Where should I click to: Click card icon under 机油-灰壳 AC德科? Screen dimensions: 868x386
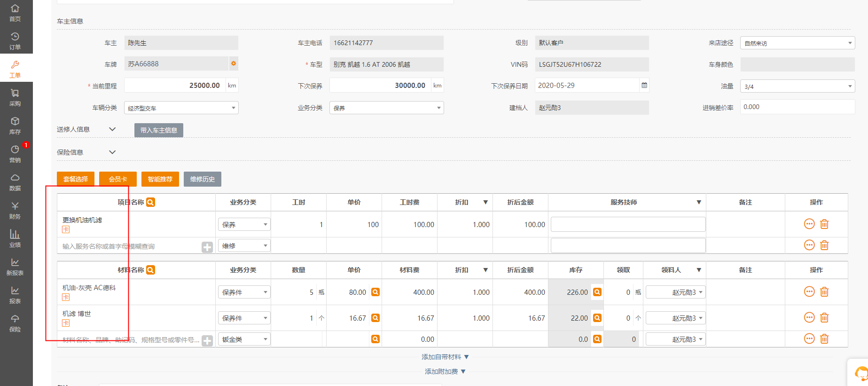pos(66,297)
